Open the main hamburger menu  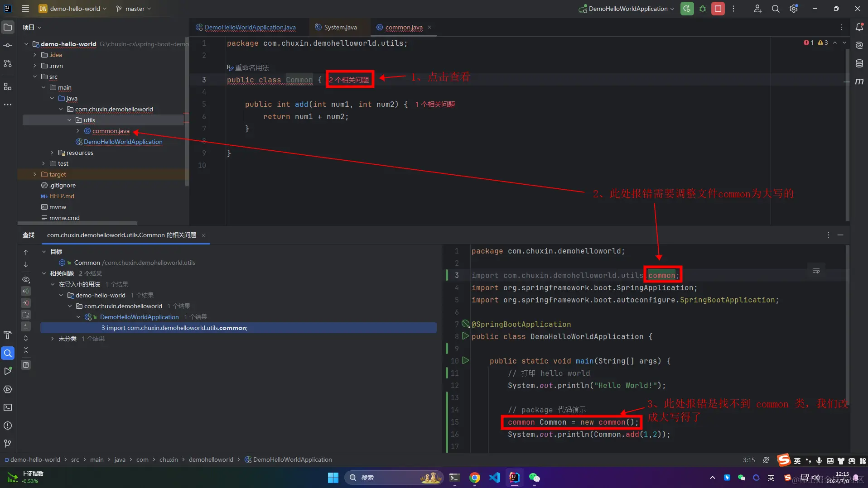tap(25, 9)
